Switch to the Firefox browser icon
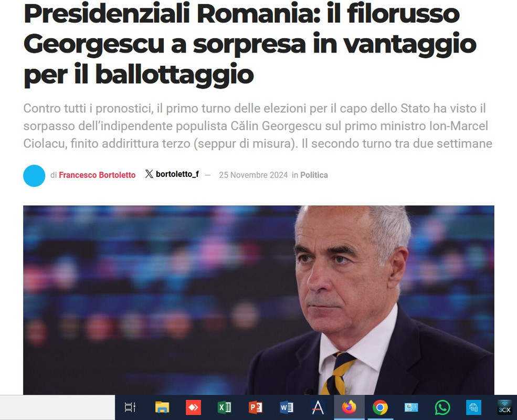Image resolution: width=517 pixels, height=420 pixels. (349, 407)
